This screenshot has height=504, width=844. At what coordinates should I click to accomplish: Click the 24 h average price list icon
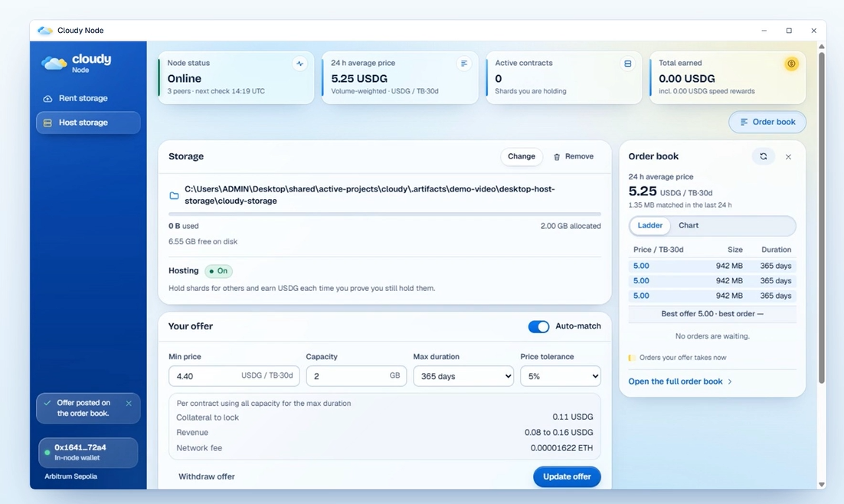point(463,64)
